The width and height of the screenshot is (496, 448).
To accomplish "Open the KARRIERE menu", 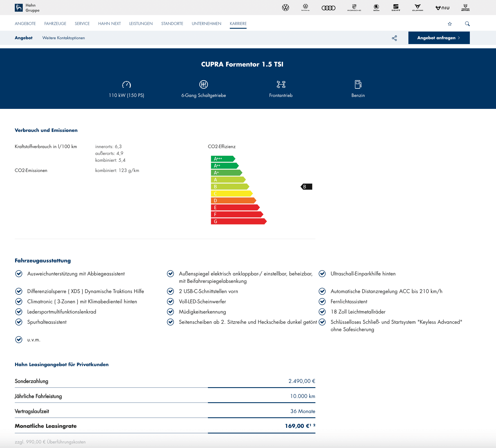I will [238, 24].
